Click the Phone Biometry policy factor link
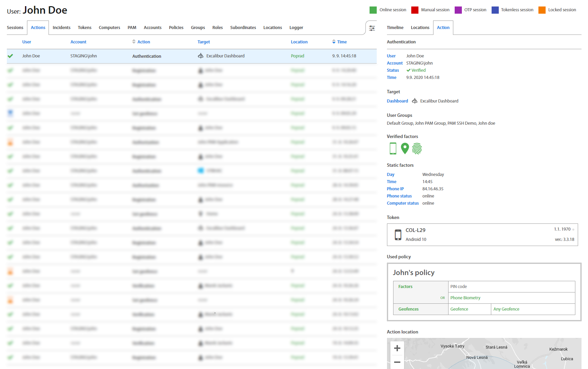588x369 pixels. [x=465, y=298]
